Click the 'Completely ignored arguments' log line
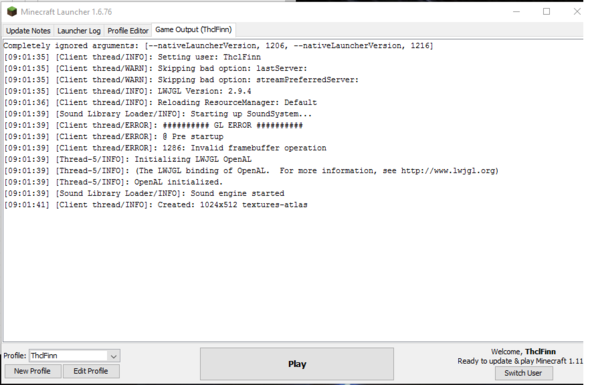The image size is (590, 385). click(x=218, y=46)
